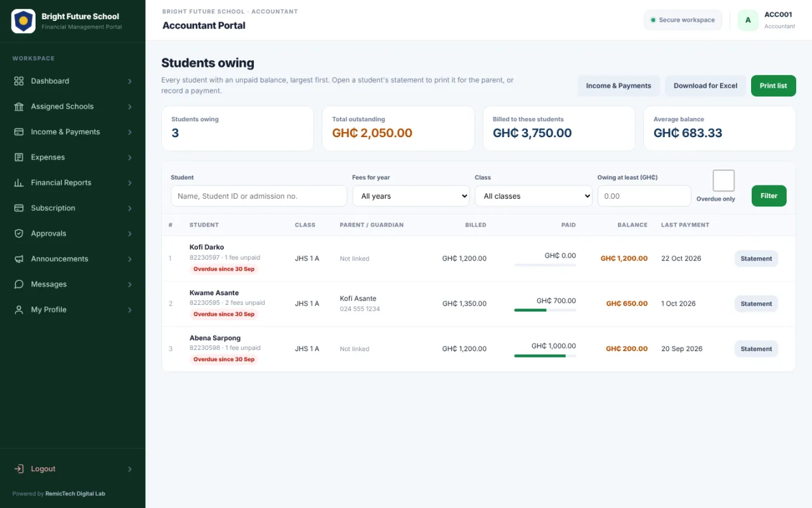Click the My Profile person icon

tap(19, 310)
